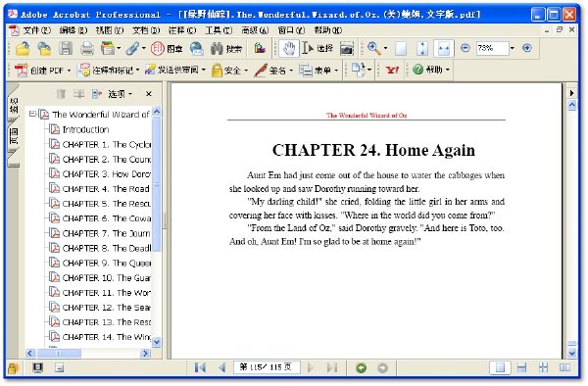Select Facing pages layout icon
The height and width of the screenshot is (386, 588).
(x=564, y=367)
